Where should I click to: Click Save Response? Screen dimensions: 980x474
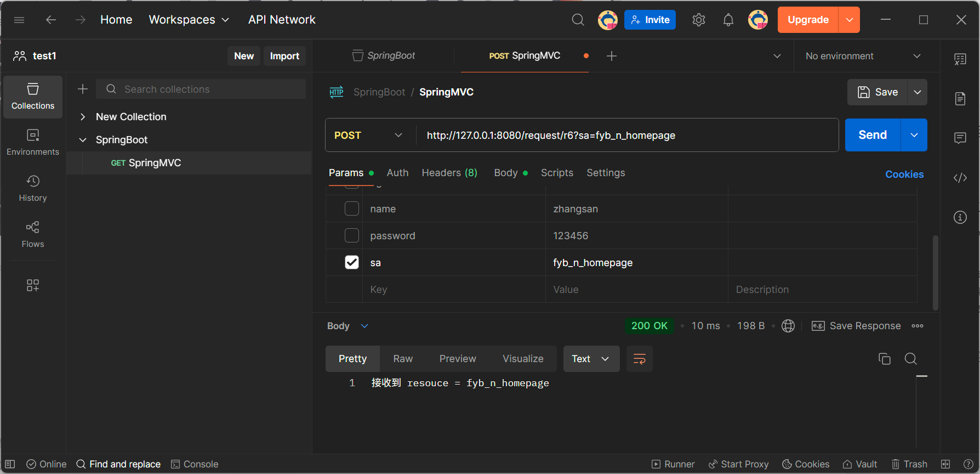coord(856,326)
